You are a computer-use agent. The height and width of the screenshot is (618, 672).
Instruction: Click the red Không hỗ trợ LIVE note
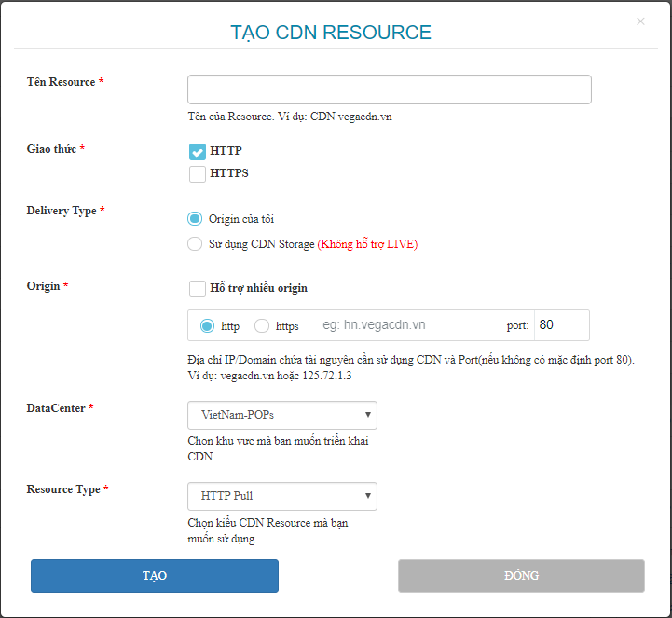tap(367, 244)
